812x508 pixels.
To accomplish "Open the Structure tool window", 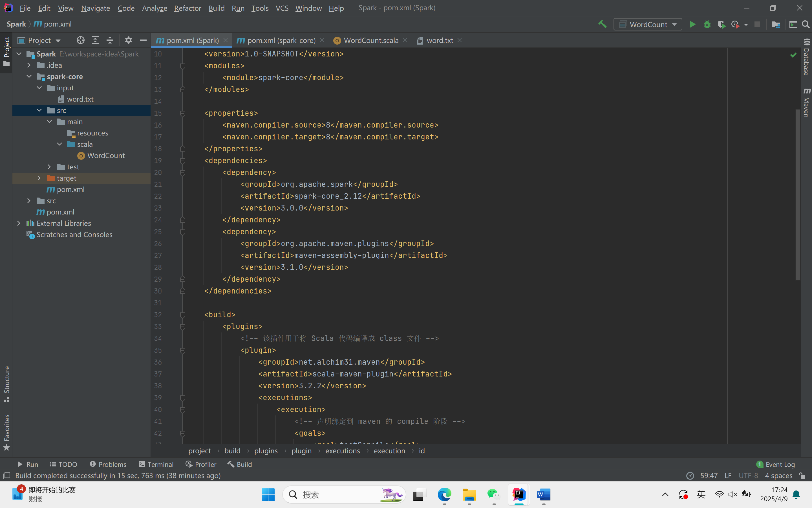I will pyautogui.click(x=6, y=384).
